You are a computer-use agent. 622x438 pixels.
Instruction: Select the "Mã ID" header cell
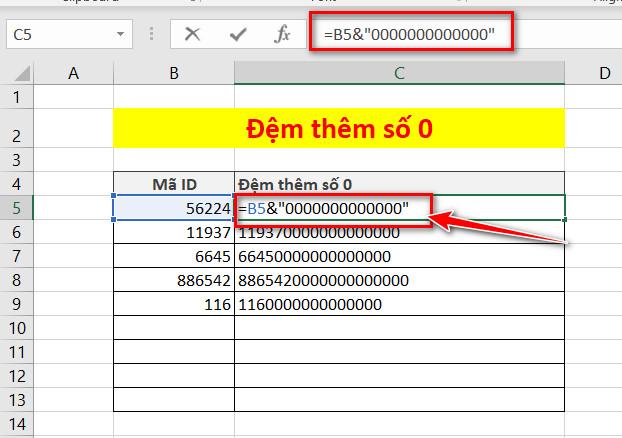(x=174, y=183)
